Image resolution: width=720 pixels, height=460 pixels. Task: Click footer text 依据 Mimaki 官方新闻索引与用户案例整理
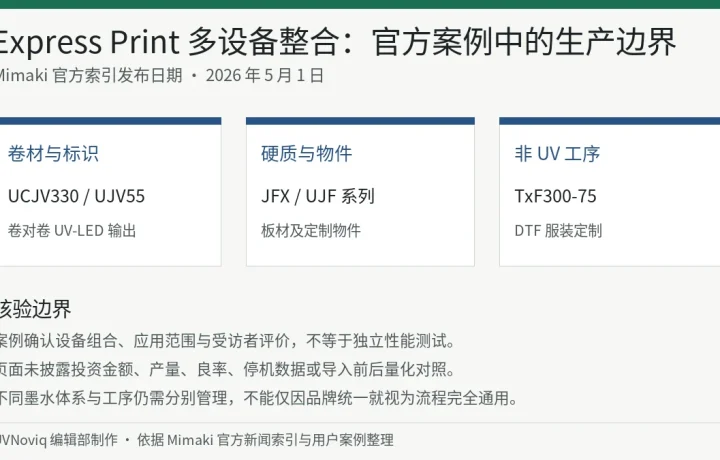click(265, 440)
